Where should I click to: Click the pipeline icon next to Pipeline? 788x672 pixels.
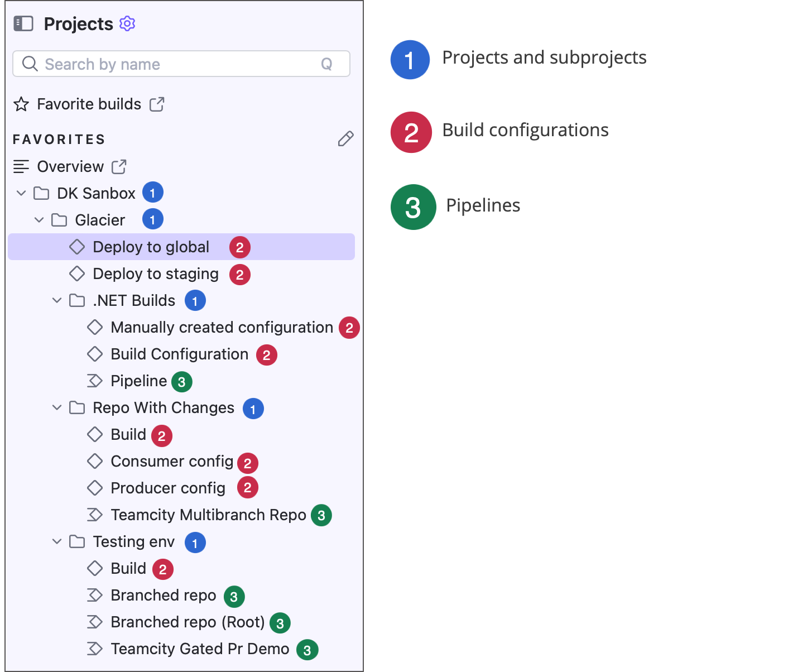tap(95, 381)
